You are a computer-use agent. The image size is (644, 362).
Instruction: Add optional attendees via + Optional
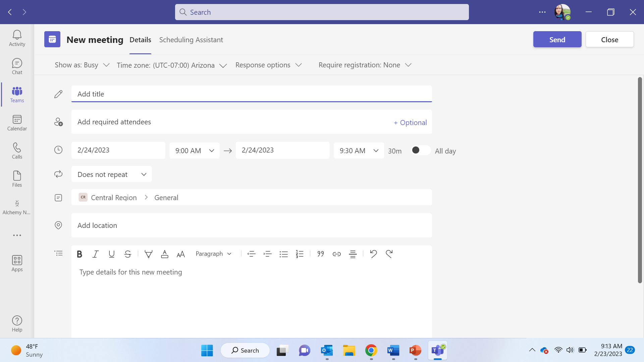[x=410, y=122]
